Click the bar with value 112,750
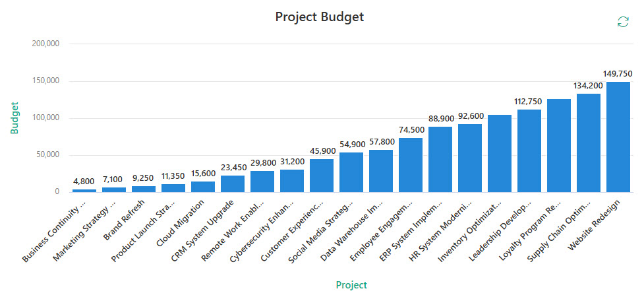The image size is (644, 299). (529, 150)
